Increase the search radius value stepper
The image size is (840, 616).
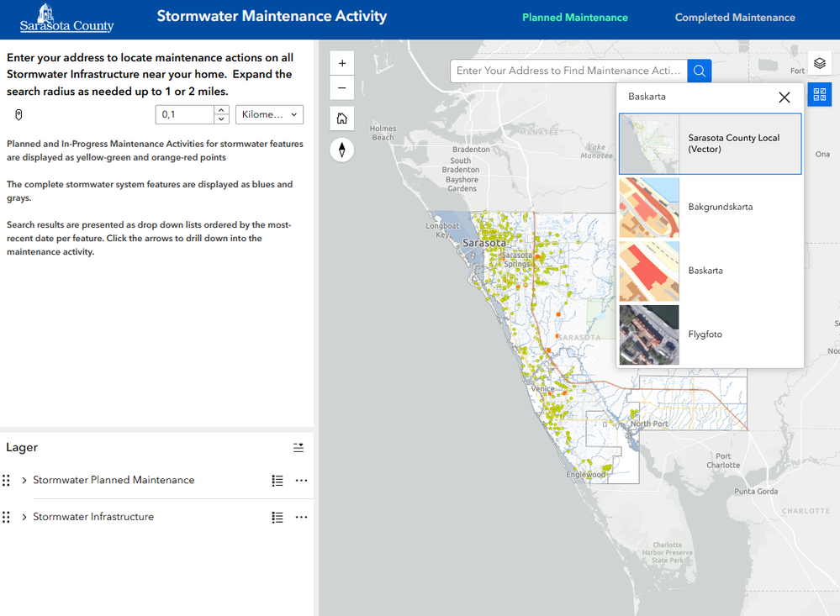tap(221, 110)
